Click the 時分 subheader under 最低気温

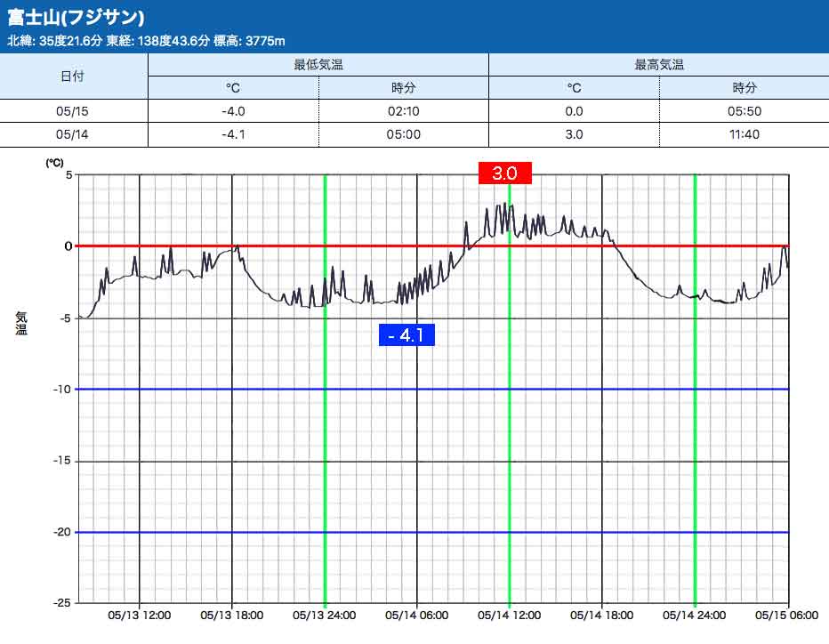[x=404, y=88]
